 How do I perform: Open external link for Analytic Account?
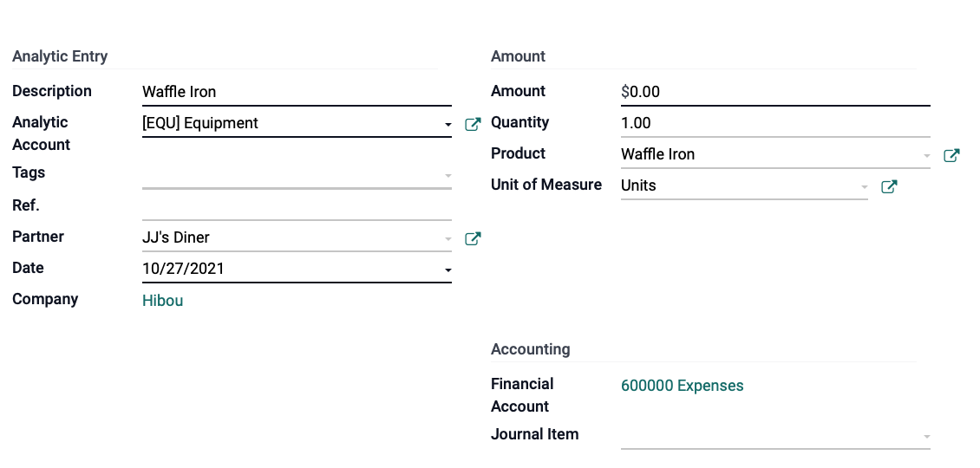point(474,124)
